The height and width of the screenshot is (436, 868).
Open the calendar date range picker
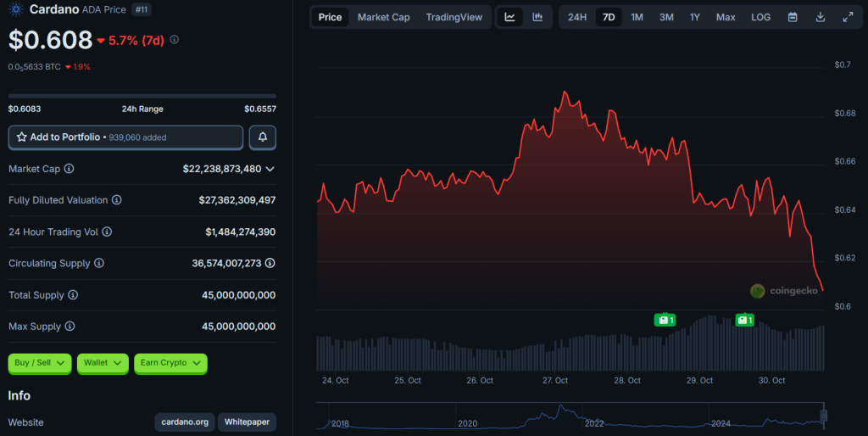793,17
